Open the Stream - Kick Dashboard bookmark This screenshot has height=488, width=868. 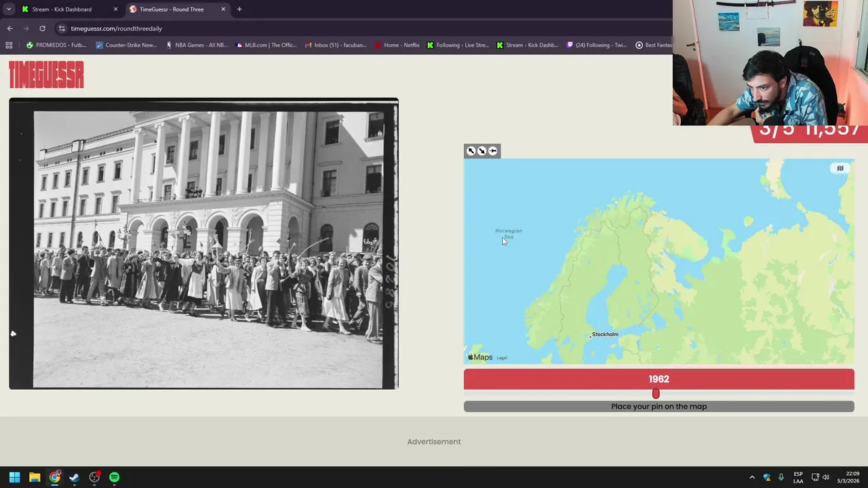point(528,45)
